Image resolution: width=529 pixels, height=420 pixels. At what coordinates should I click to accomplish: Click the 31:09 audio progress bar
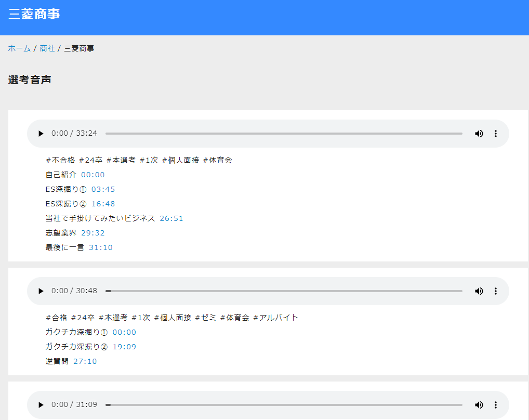(x=284, y=405)
